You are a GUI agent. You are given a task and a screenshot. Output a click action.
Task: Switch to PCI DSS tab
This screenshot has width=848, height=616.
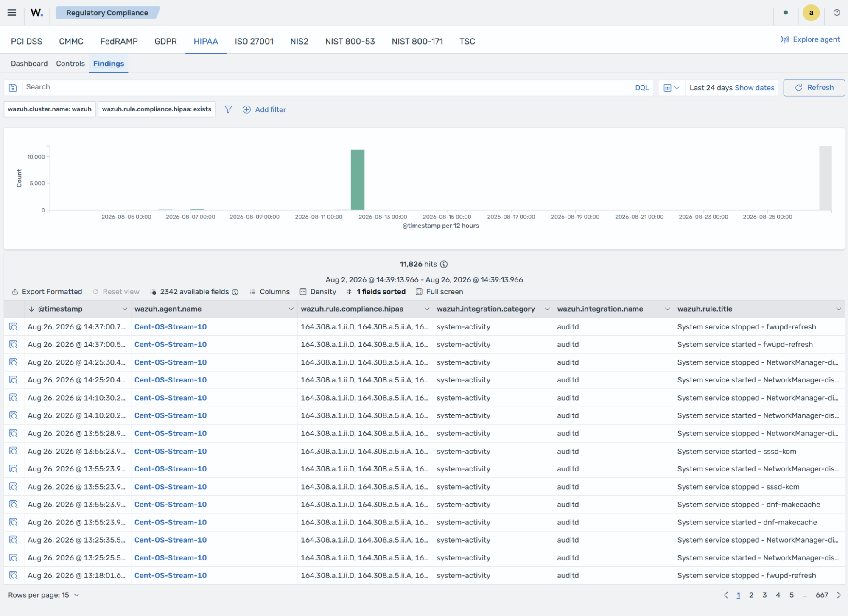(x=26, y=41)
